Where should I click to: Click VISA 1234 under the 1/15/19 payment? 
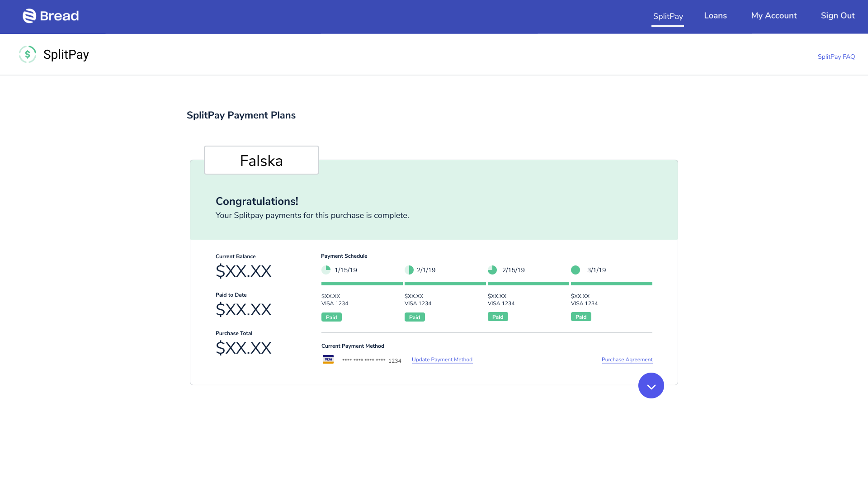(x=335, y=303)
